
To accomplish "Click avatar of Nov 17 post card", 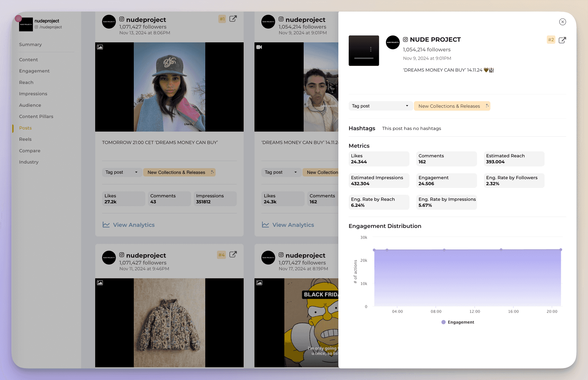I will [x=268, y=258].
